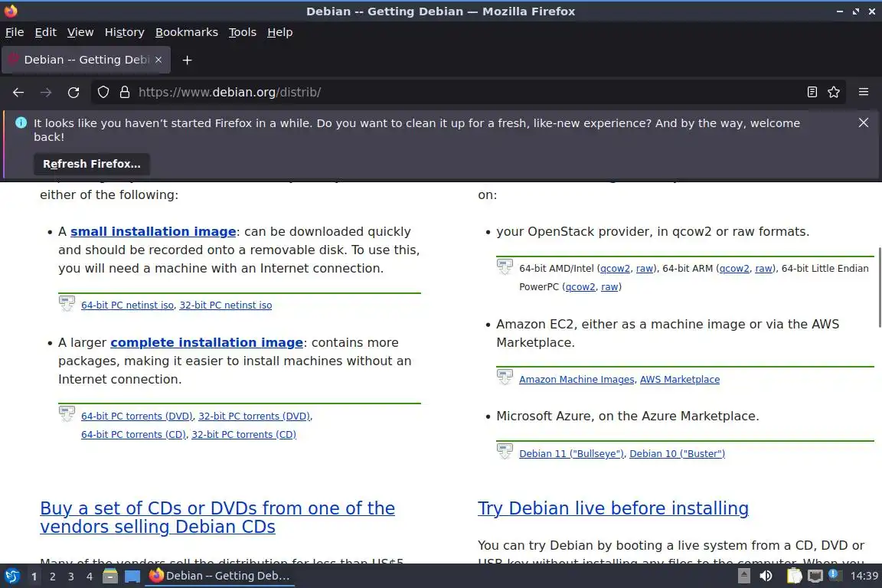Open 32-bit PC torrents (CD) link
The height and width of the screenshot is (588, 882).
click(x=243, y=434)
